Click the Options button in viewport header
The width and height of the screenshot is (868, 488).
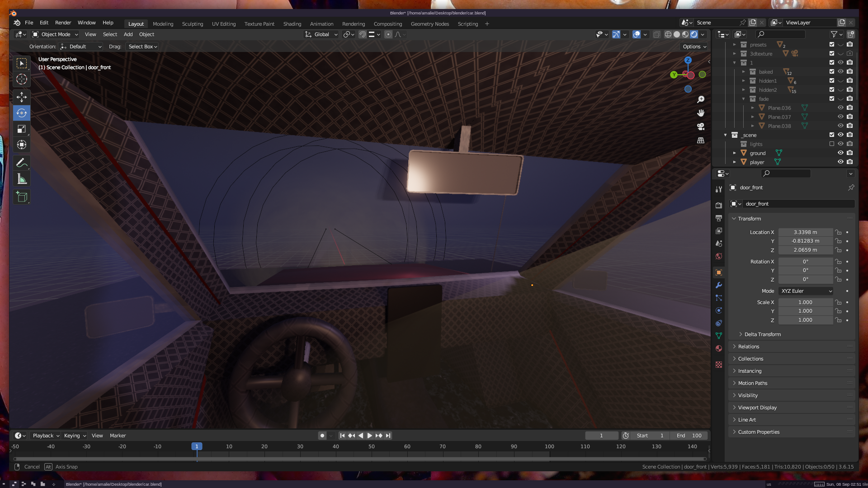pos(694,47)
